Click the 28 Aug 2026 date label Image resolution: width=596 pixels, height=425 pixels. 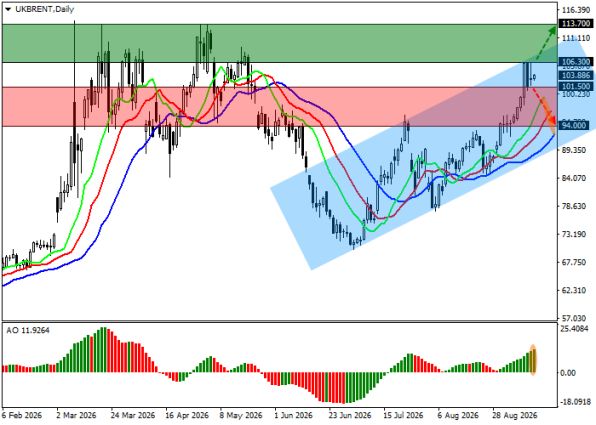click(x=515, y=415)
